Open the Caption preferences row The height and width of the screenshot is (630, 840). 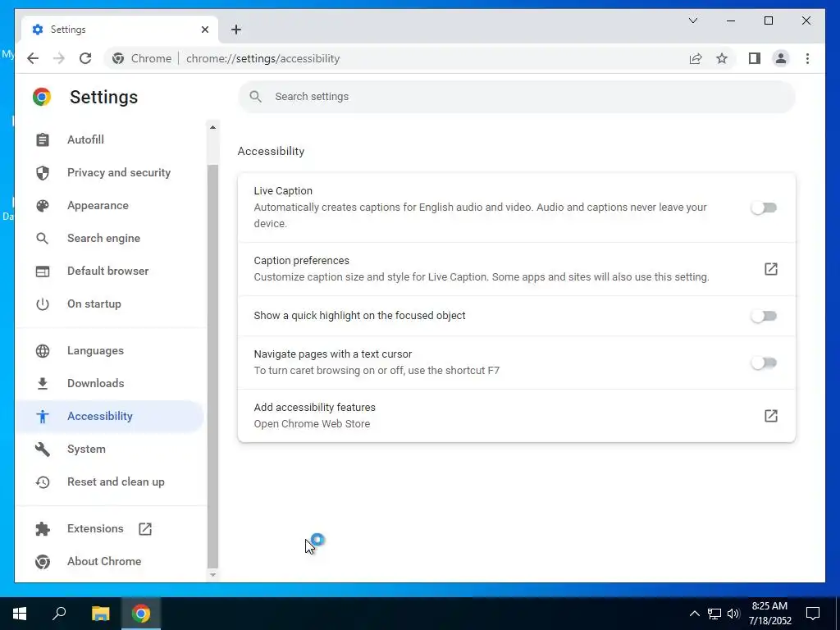coord(517,269)
